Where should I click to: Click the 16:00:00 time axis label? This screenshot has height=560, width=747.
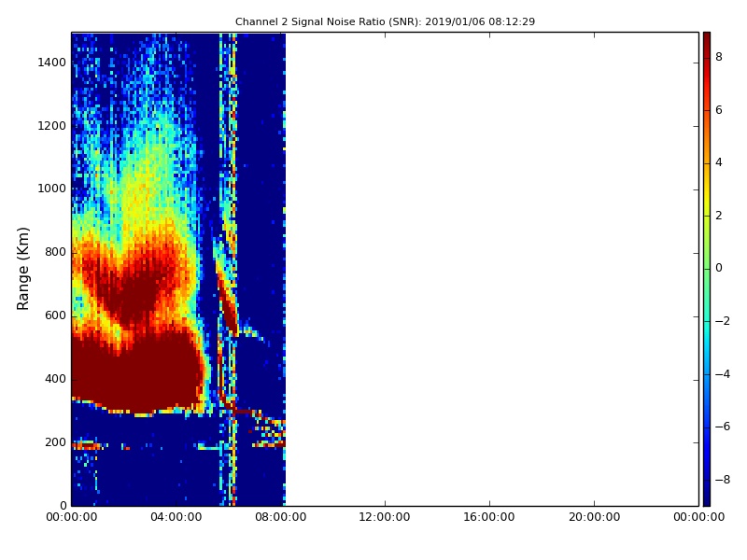coord(489,517)
